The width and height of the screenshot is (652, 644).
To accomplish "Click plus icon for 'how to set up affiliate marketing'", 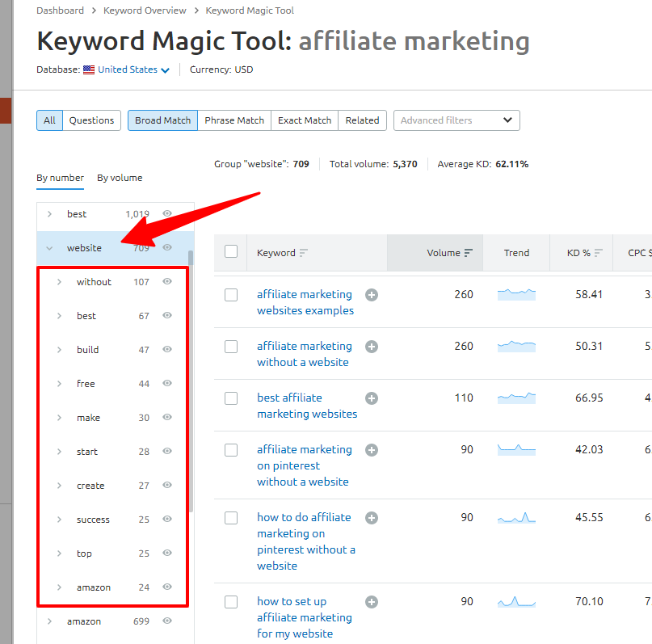I will (372, 602).
